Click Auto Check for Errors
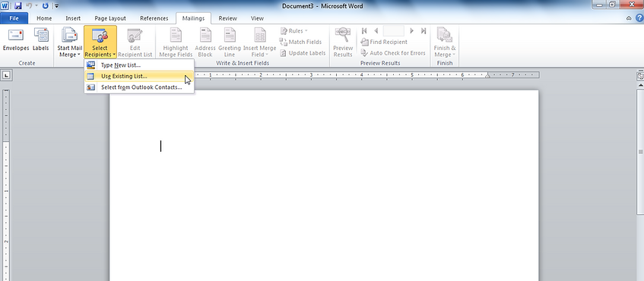Screen dimensions: 644x281 point(393,53)
